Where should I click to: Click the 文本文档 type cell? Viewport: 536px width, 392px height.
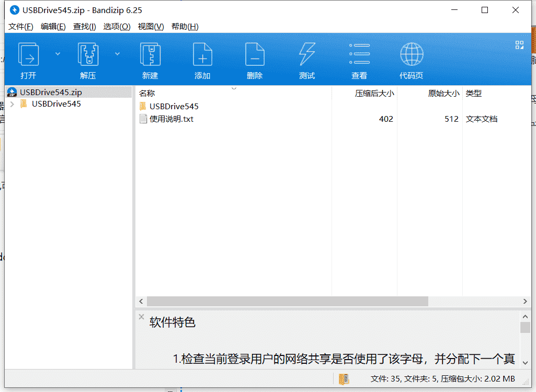click(481, 119)
